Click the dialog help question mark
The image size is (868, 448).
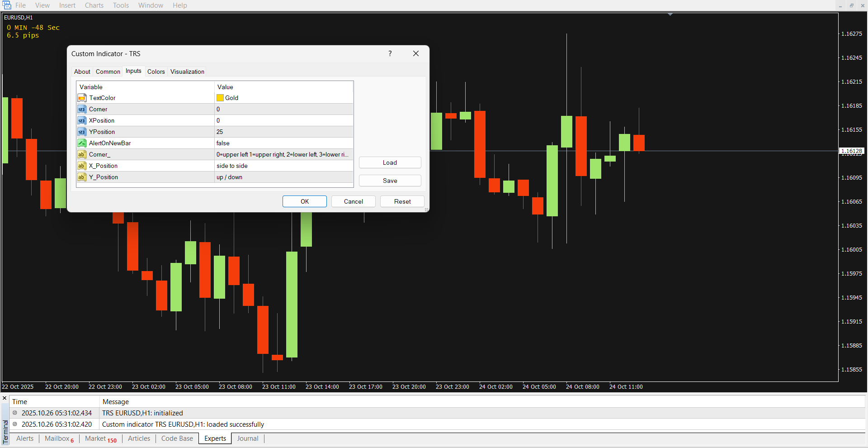(x=390, y=53)
